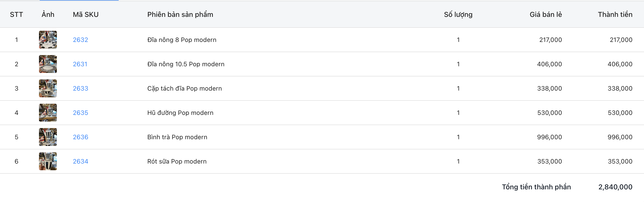
Task: Click thumbnail of Đĩa nông 10.5 Pop modern
Action: tap(48, 64)
